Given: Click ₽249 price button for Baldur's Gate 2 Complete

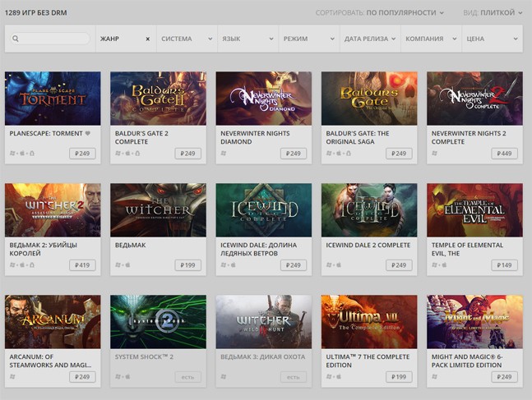Looking at the screenshot, I should 188,154.
